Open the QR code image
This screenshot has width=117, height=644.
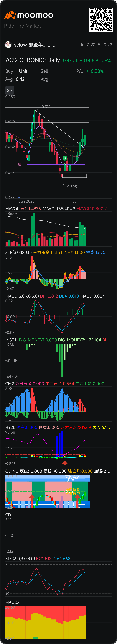[x=101, y=20]
